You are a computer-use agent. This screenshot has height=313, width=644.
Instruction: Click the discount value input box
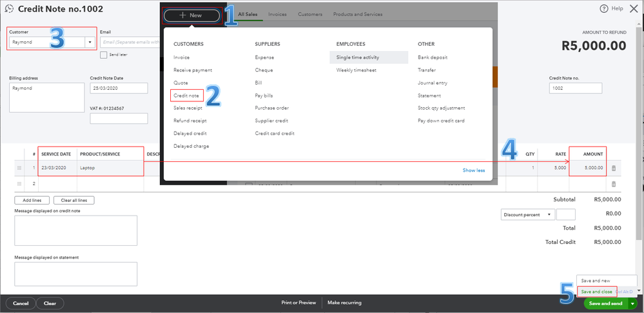click(x=566, y=215)
